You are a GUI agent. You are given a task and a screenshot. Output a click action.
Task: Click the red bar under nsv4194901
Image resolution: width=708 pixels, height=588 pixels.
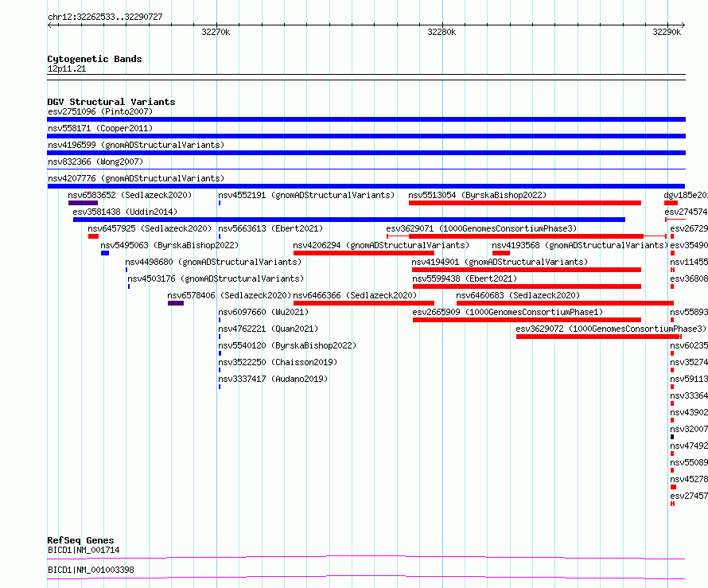click(x=527, y=270)
